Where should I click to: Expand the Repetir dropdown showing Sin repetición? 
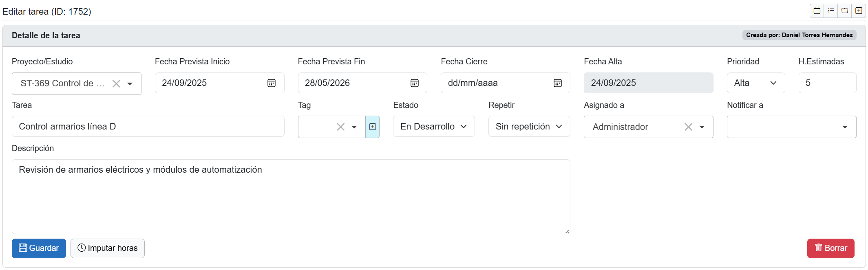529,127
